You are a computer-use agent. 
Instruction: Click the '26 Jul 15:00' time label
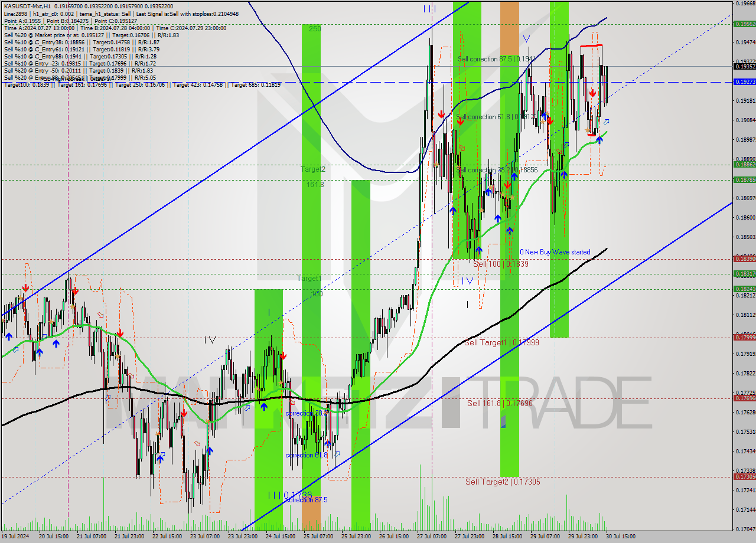pyautogui.click(x=394, y=537)
